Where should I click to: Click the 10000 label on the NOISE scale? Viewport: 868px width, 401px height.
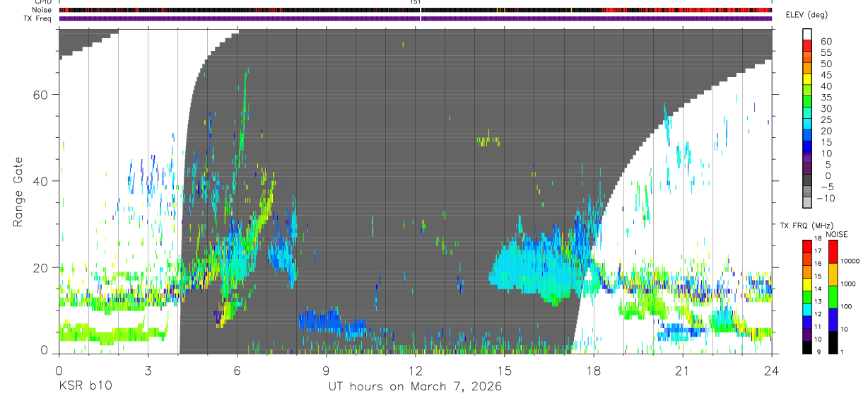(x=850, y=261)
